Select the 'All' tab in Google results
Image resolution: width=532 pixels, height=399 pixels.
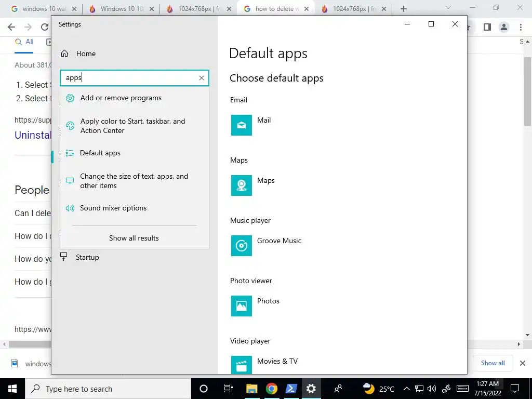(x=24, y=42)
